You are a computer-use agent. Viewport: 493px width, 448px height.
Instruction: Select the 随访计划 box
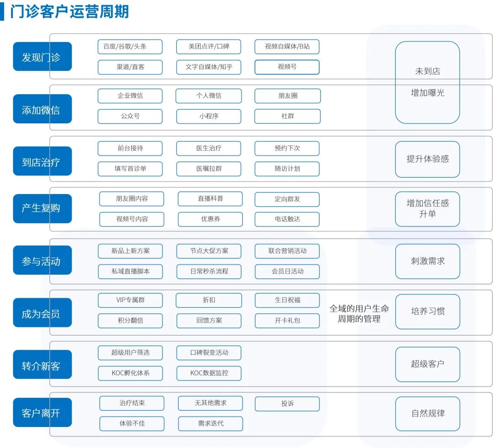point(287,169)
